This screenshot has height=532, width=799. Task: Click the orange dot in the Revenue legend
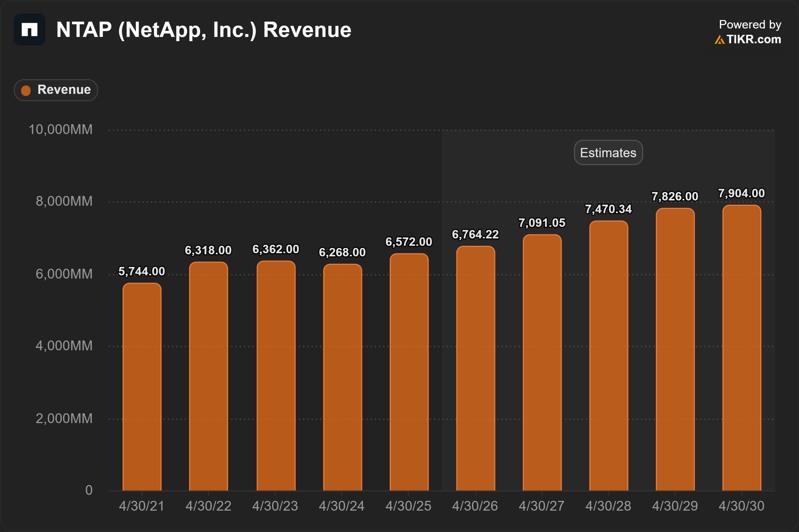[x=26, y=90]
